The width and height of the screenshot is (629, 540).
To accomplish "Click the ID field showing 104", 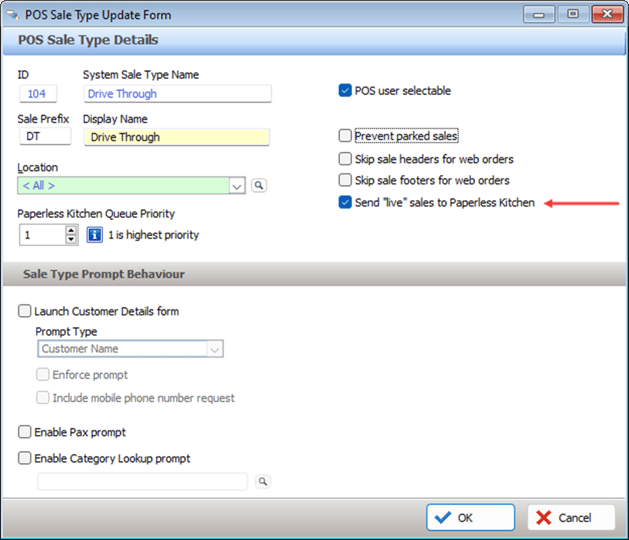I will click(38, 94).
